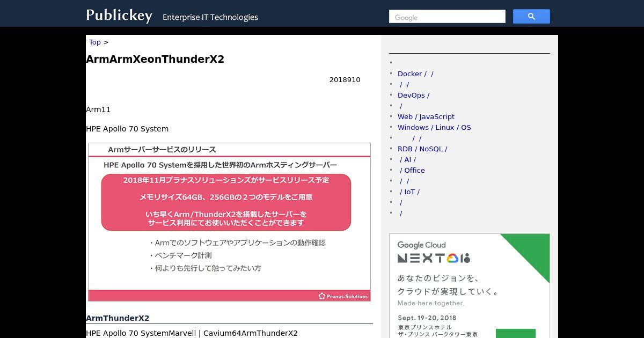The width and height of the screenshot is (644, 338).
Task: Open the AI category link
Action: click(407, 159)
